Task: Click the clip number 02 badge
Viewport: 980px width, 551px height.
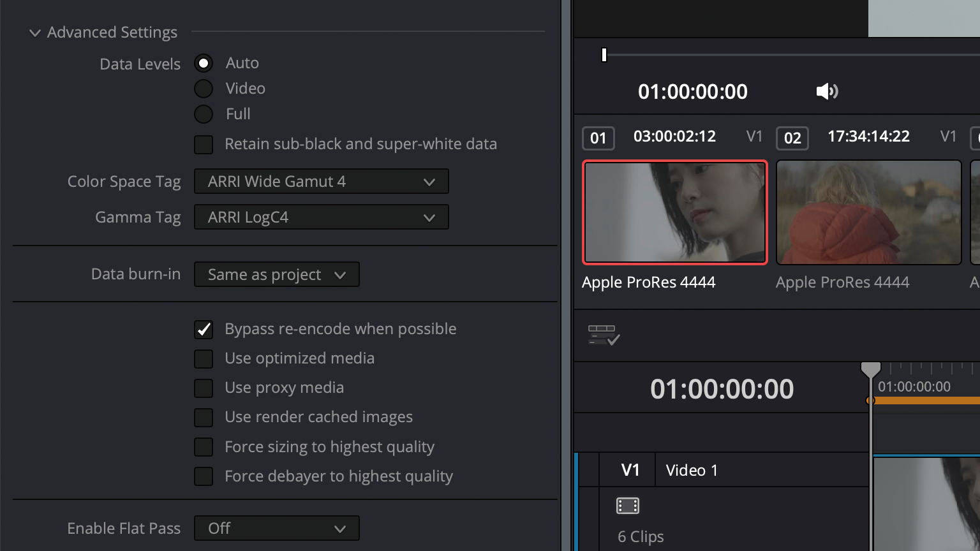Action: point(792,138)
